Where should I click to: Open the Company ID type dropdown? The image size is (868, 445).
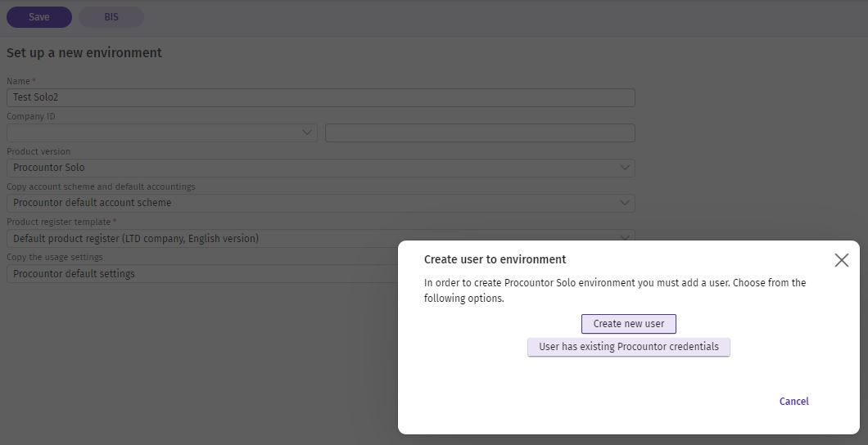click(x=161, y=133)
